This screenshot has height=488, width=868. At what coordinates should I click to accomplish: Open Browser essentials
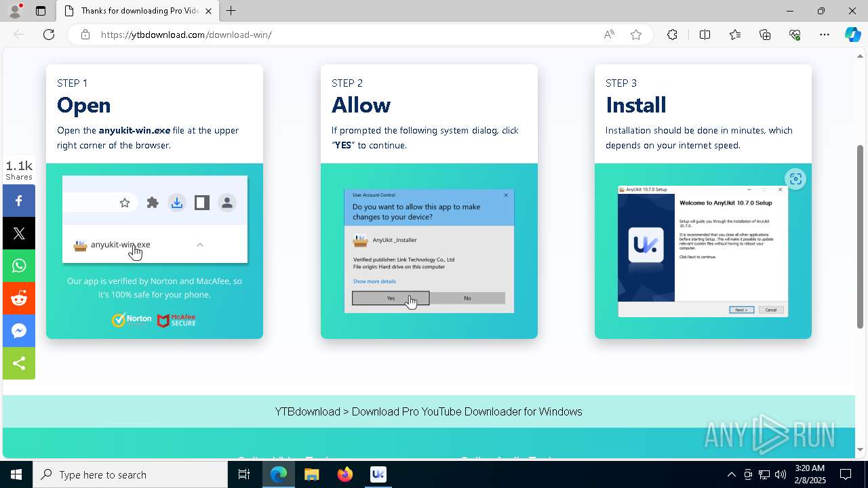click(x=795, y=35)
